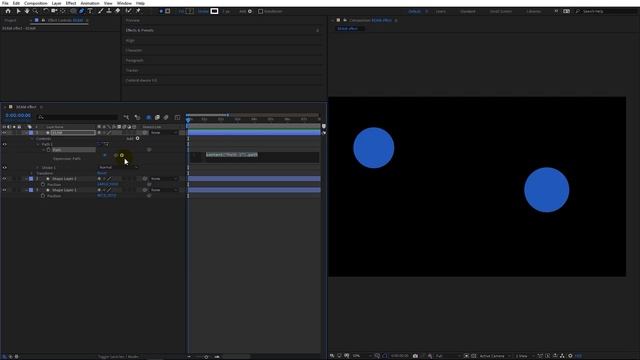The height and width of the screenshot is (360, 640).
Task: Select the Standard workspace
Action: (x=468, y=11)
